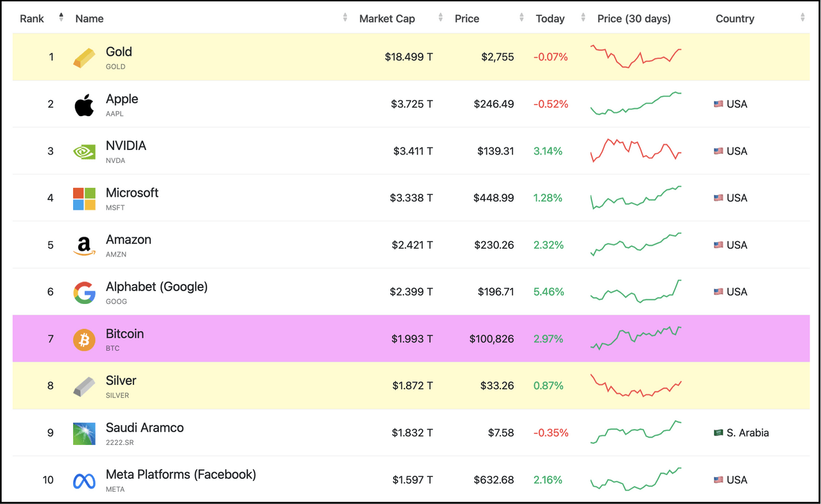
Task: Click the Google logo icon
Action: [84, 292]
